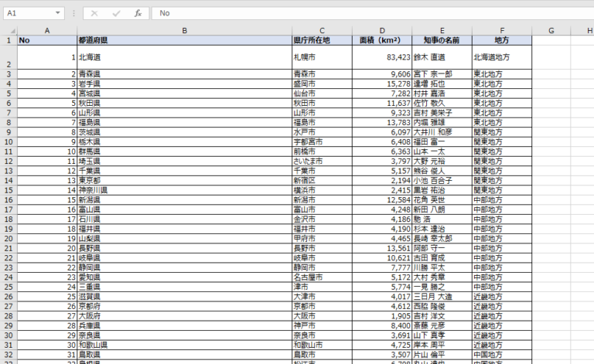Select the cell containing 東京都
The image size is (594, 364).
184,180
